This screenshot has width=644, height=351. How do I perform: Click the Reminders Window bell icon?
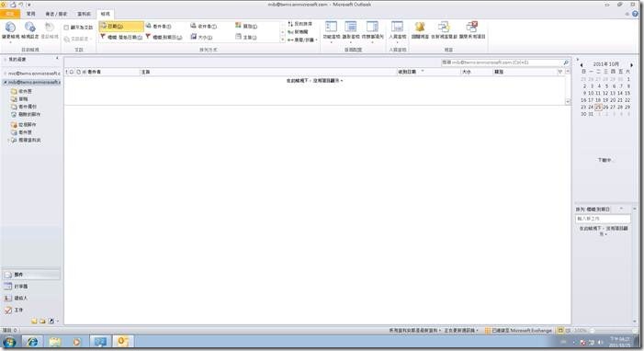420,30
